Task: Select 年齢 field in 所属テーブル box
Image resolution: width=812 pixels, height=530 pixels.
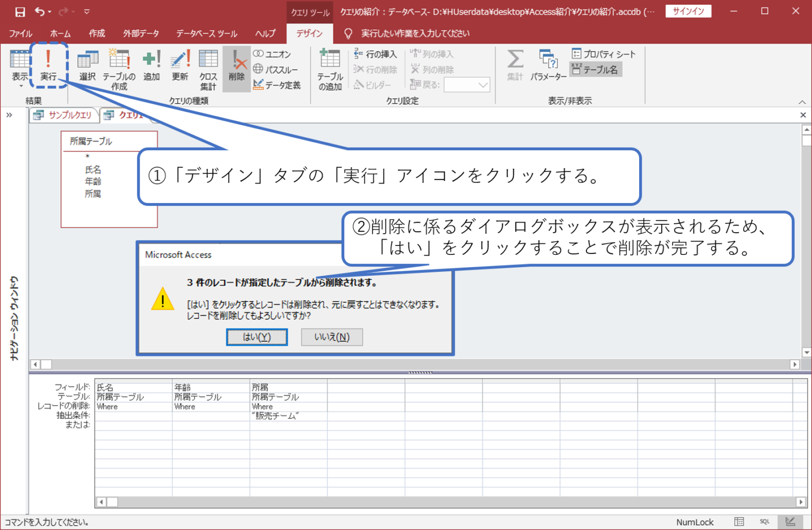Action: coord(93,181)
